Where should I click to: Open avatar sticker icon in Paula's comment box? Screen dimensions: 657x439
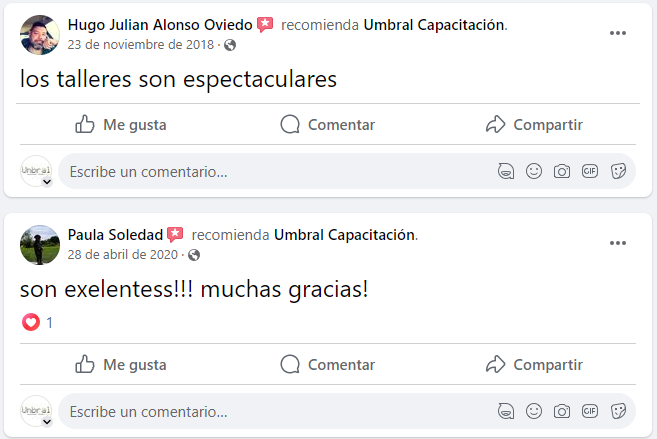point(506,411)
